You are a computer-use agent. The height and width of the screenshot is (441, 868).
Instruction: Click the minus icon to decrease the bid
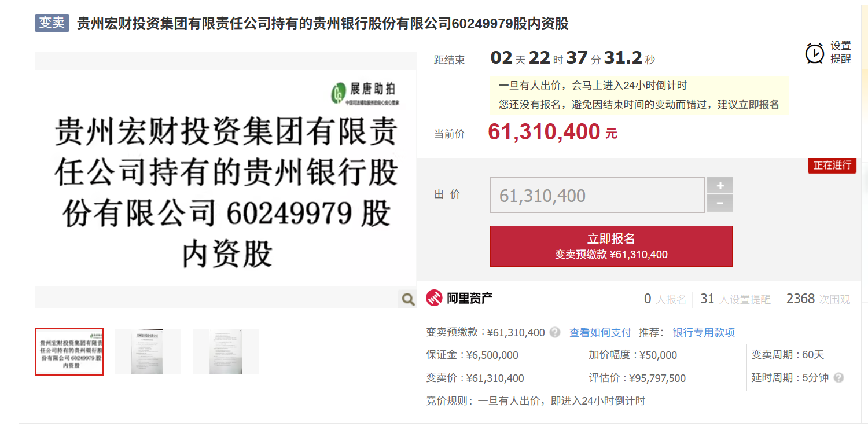point(719,203)
